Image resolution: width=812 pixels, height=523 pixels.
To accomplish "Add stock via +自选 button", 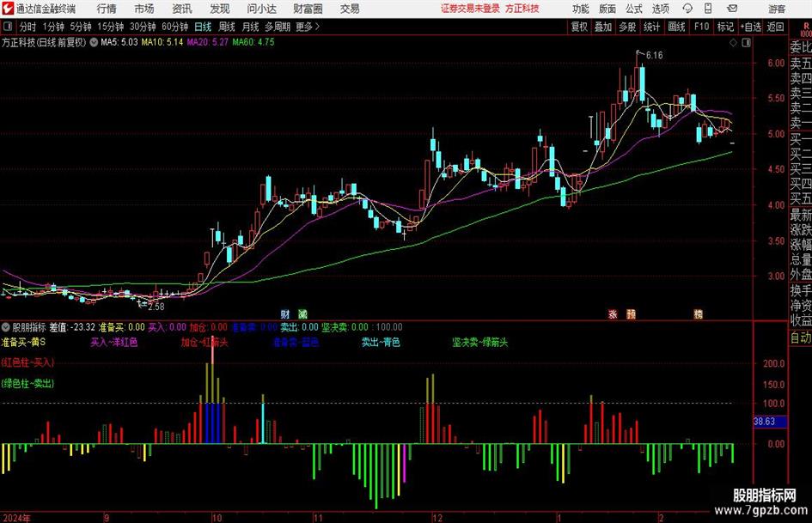I will click(750, 27).
